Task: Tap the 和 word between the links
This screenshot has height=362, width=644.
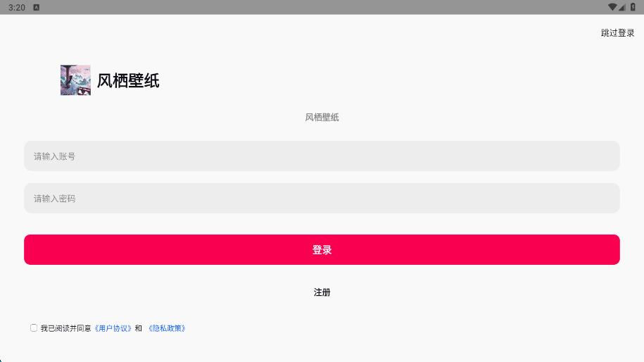Action: coord(139,328)
